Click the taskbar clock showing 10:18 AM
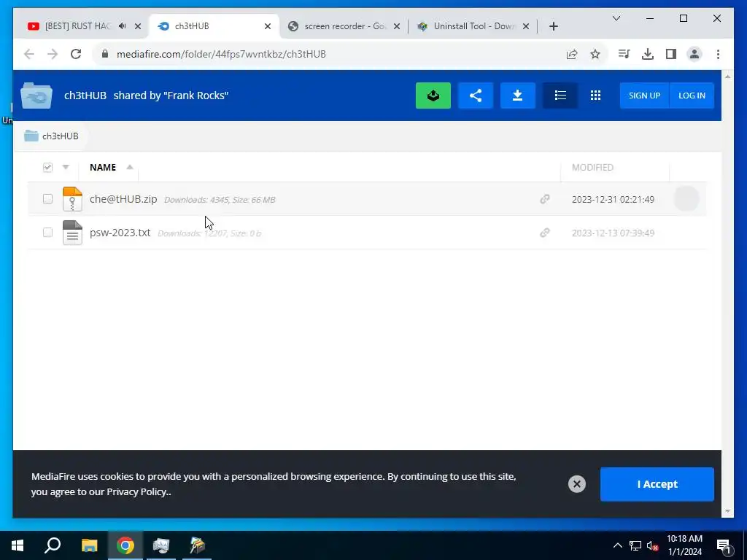 (x=684, y=545)
